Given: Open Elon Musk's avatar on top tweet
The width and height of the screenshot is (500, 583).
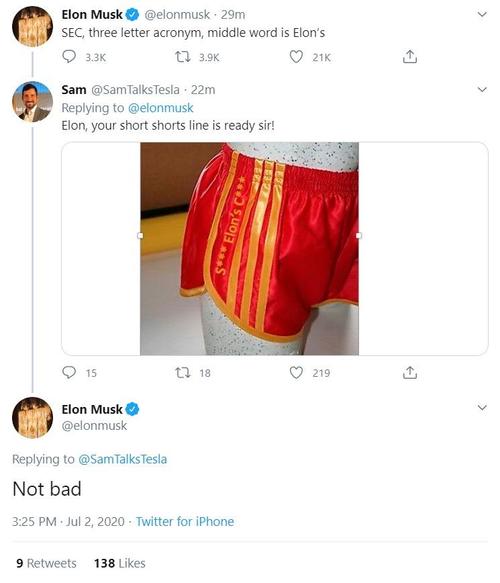Looking at the screenshot, I should [32, 26].
